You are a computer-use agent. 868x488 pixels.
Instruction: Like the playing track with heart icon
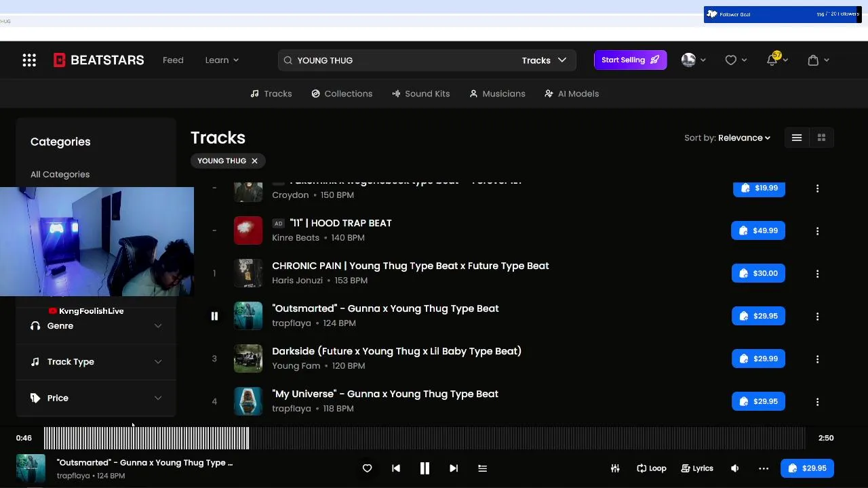click(x=367, y=468)
